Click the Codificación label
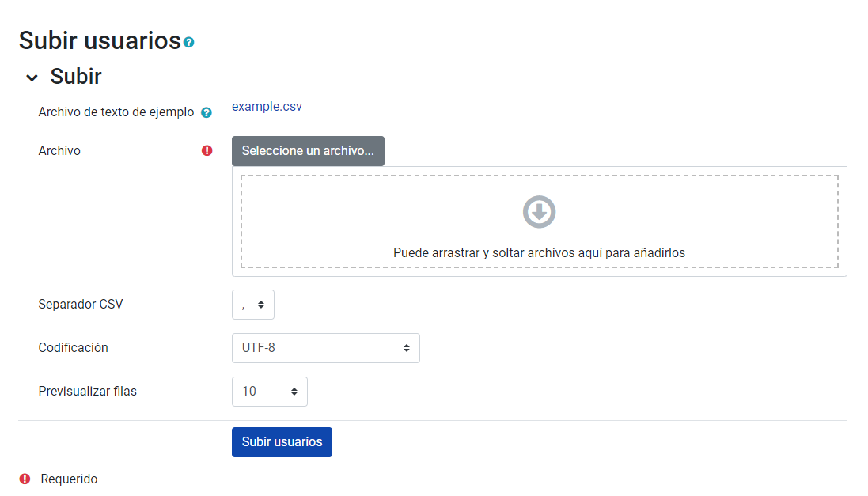This screenshot has width=868, height=496. tap(73, 347)
